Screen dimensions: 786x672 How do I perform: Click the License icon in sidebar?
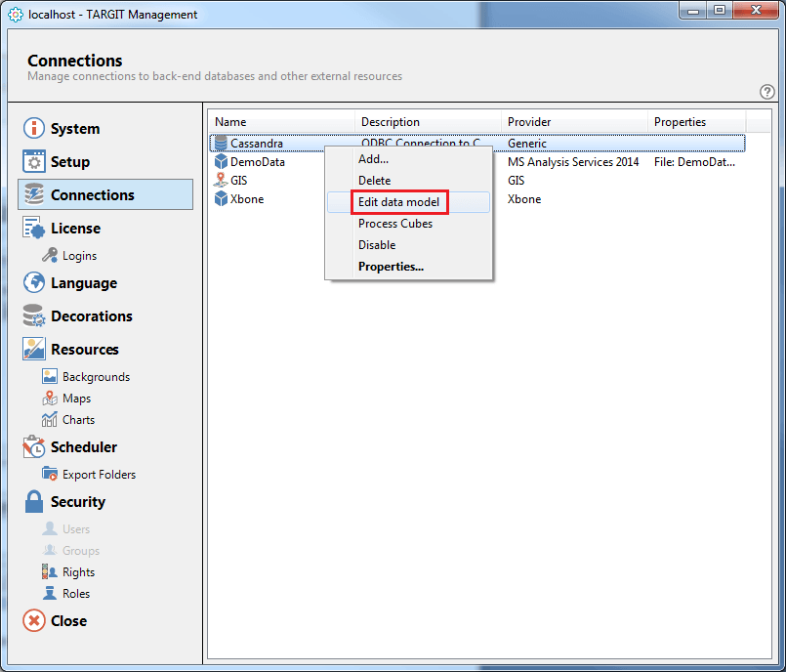tap(34, 229)
